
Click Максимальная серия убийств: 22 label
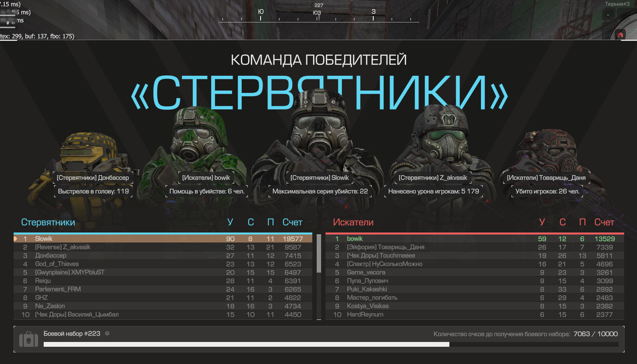[320, 191]
